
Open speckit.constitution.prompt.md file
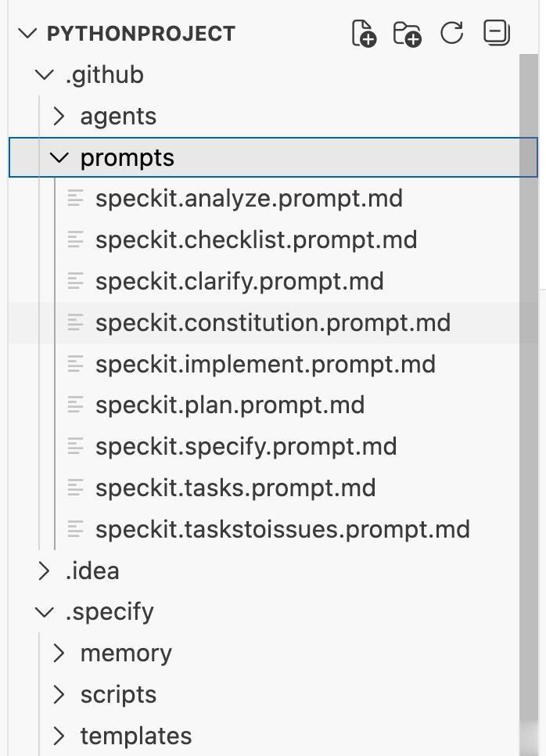(272, 323)
